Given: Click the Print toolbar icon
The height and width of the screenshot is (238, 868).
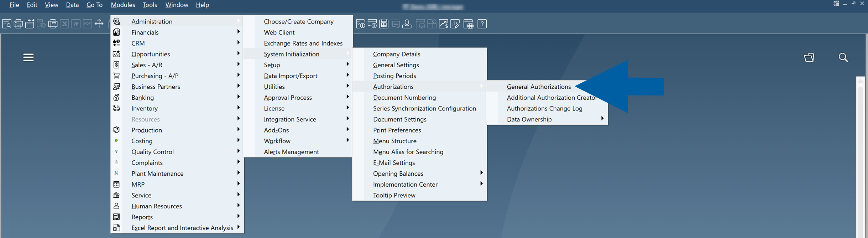Looking at the screenshot, I should point(18,24).
